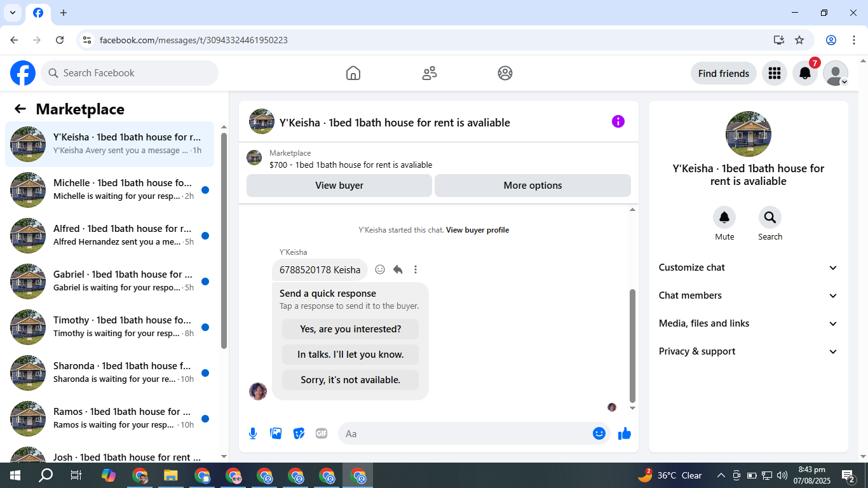Bookmark this page with the star icon
Image resolution: width=868 pixels, height=488 pixels.
click(x=799, y=40)
